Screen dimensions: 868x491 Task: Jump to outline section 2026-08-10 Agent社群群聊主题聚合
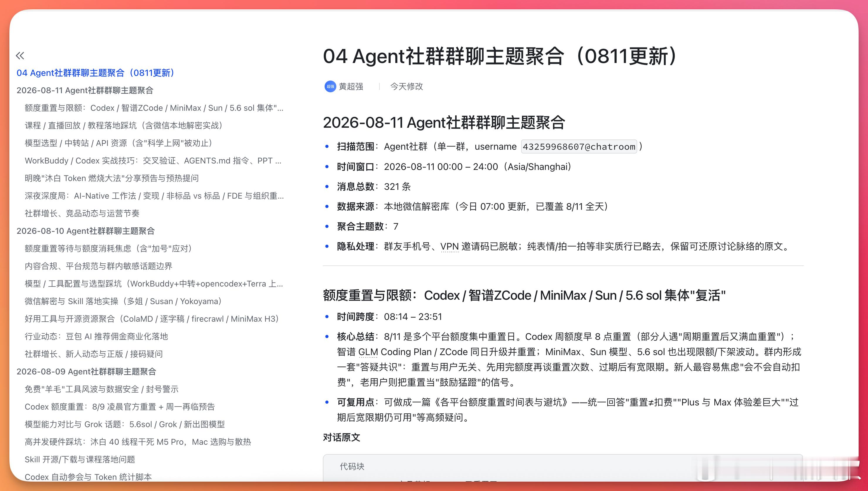(86, 231)
